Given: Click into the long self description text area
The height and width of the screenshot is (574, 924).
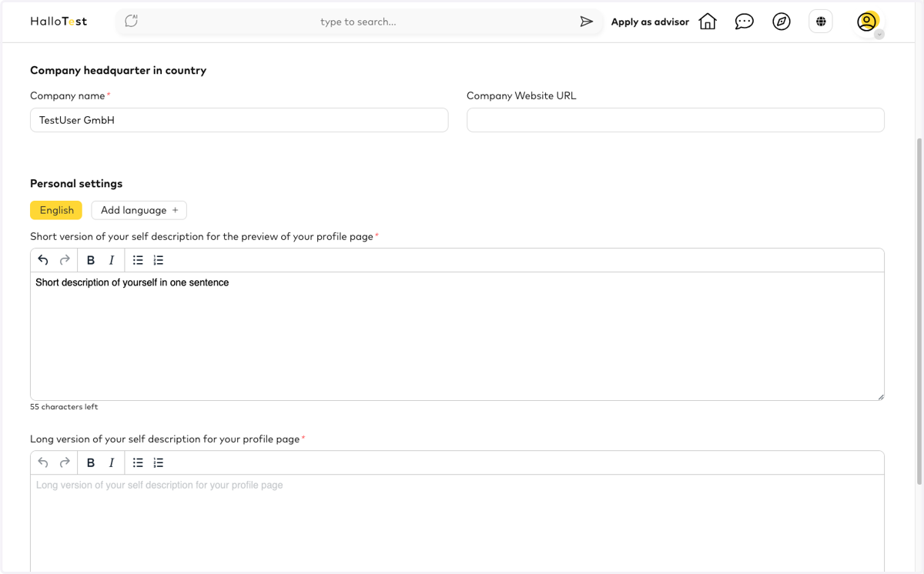Looking at the screenshot, I should tap(457, 523).
